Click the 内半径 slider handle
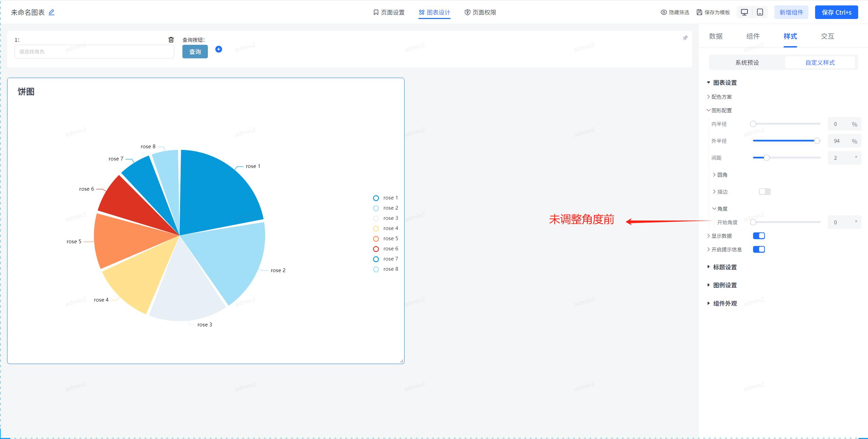The height and width of the screenshot is (439, 868). pos(753,124)
